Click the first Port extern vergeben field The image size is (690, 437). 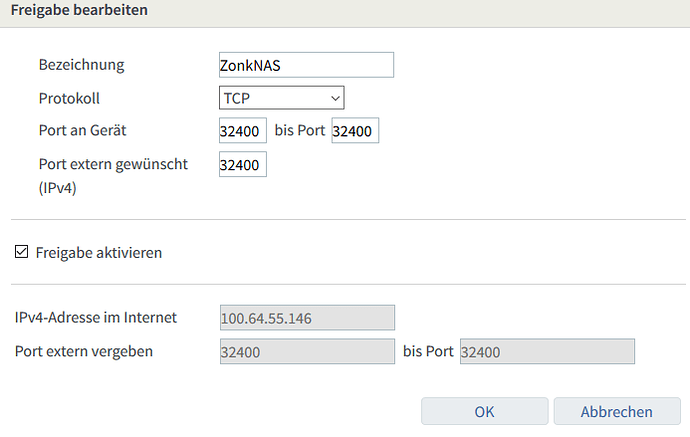tap(306, 352)
